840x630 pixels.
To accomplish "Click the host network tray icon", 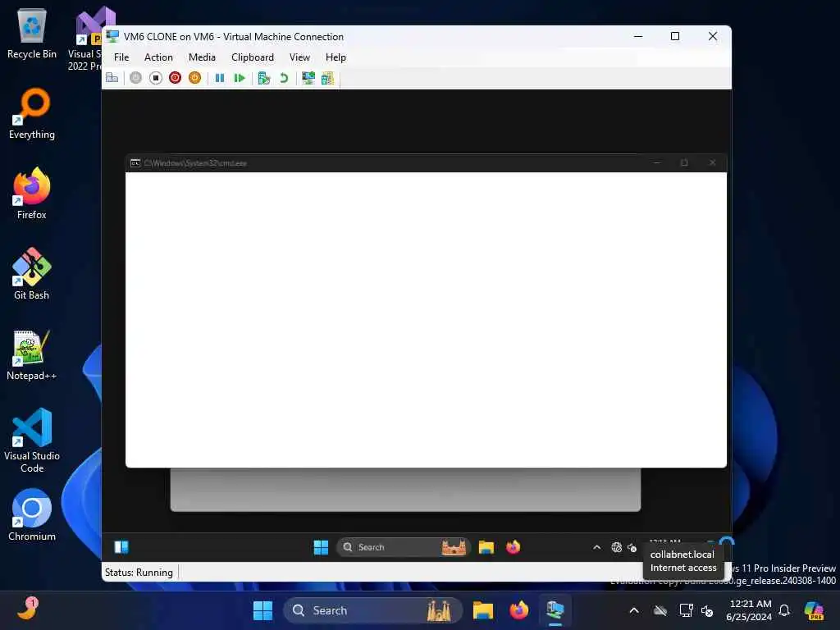I will pyautogui.click(x=686, y=610).
